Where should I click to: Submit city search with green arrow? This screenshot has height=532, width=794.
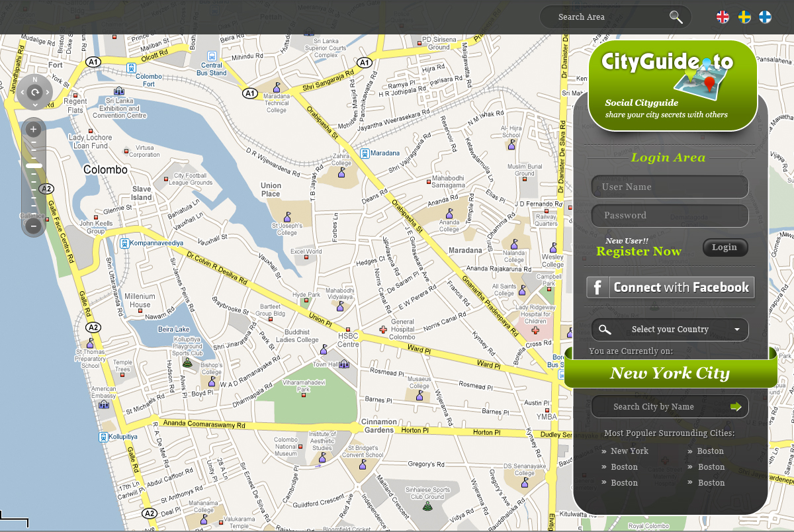coord(736,406)
